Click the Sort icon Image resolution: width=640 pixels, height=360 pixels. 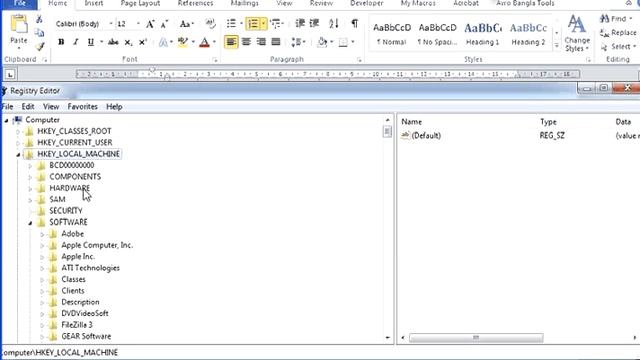click(334, 23)
